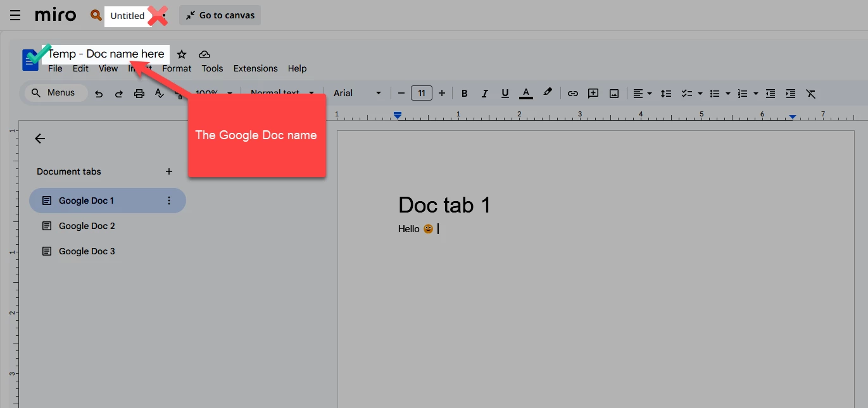Open the Extensions menu
The height and width of the screenshot is (408, 868).
pyautogui.click(x=255, y=68)
